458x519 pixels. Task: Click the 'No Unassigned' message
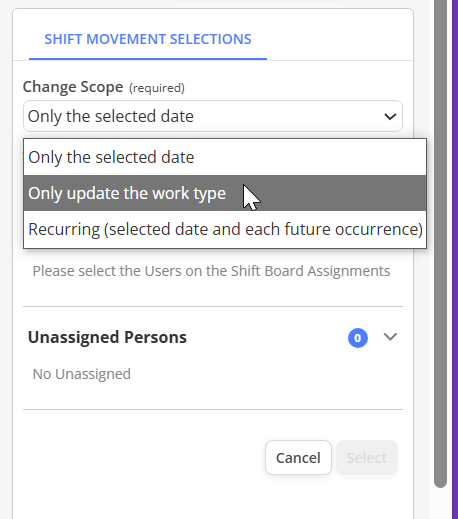click(x=82, y=374)
